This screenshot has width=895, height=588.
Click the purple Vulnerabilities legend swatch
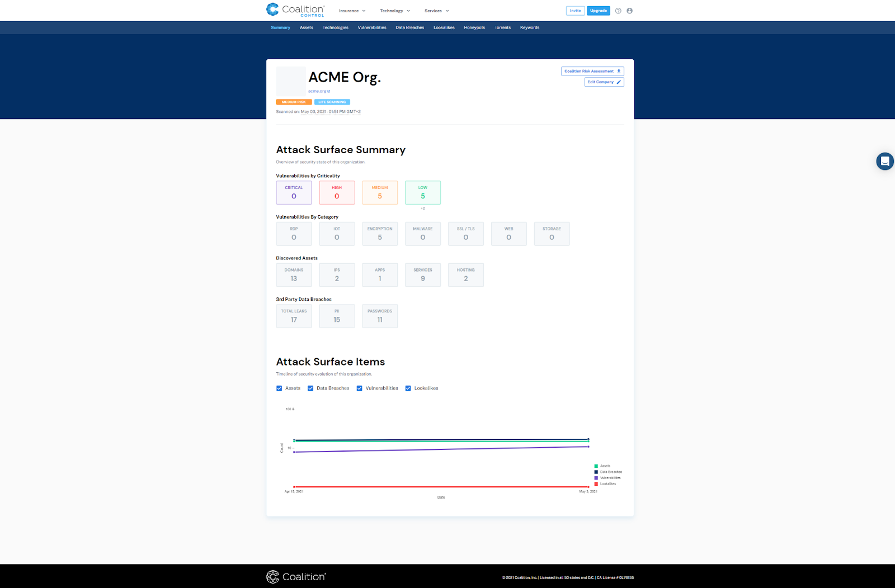coord(596,478)
